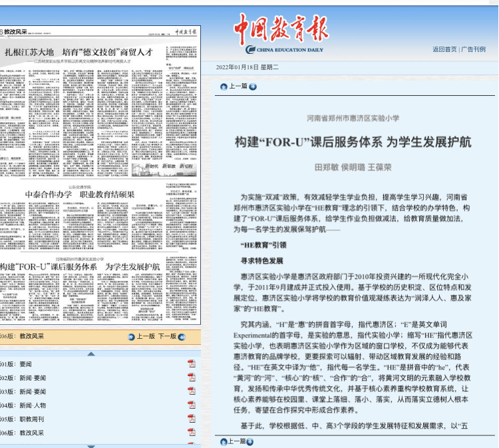Click the paragraph beginning 究其内涵
Viewport: 499px width, 448px height.
point(353,367)
